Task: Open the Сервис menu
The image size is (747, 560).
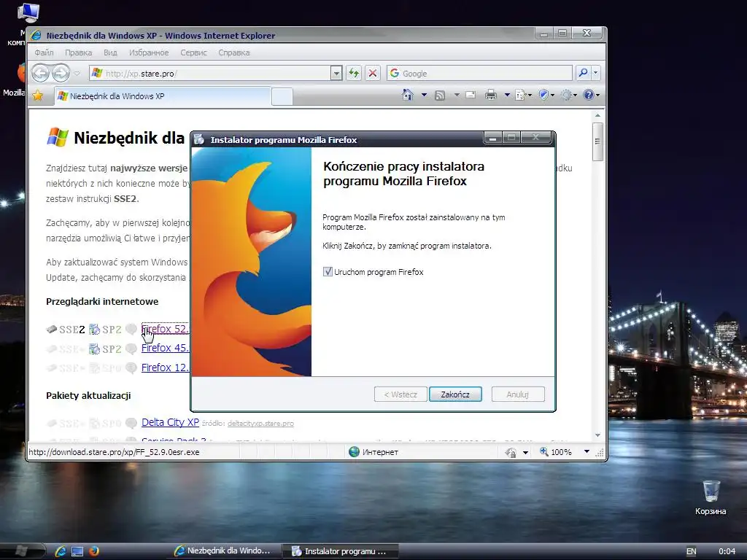Action: click(x=193, y=52)
